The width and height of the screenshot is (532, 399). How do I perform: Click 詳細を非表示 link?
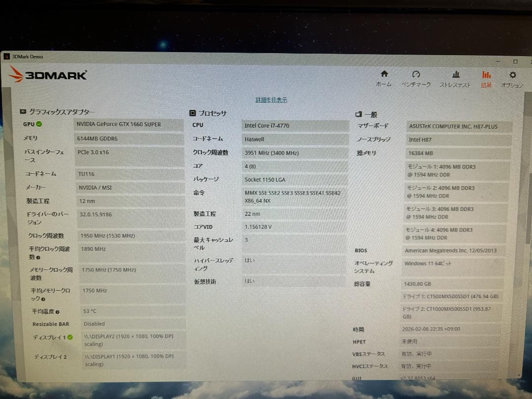pyautogui.click(x=271, y=100)
